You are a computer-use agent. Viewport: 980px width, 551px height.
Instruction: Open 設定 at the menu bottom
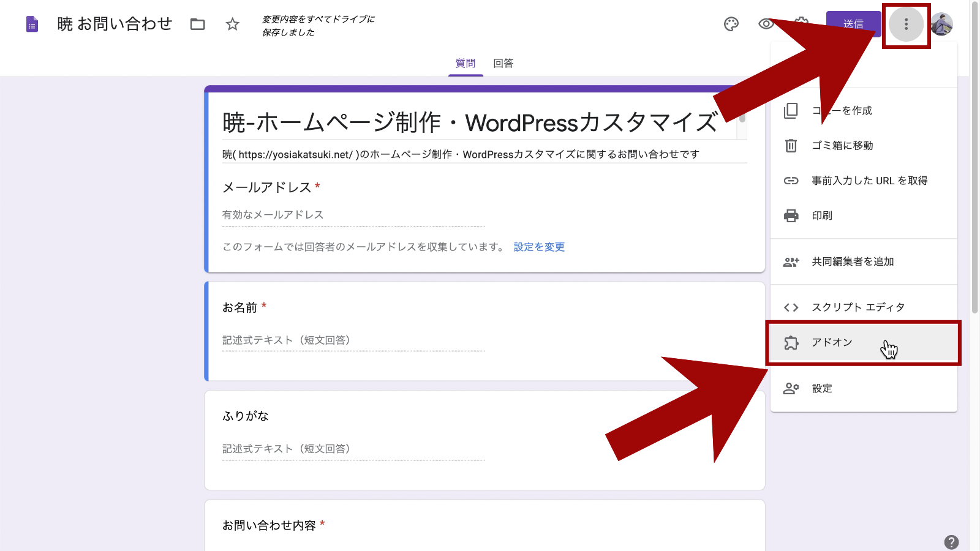click(x=864, y=388)
